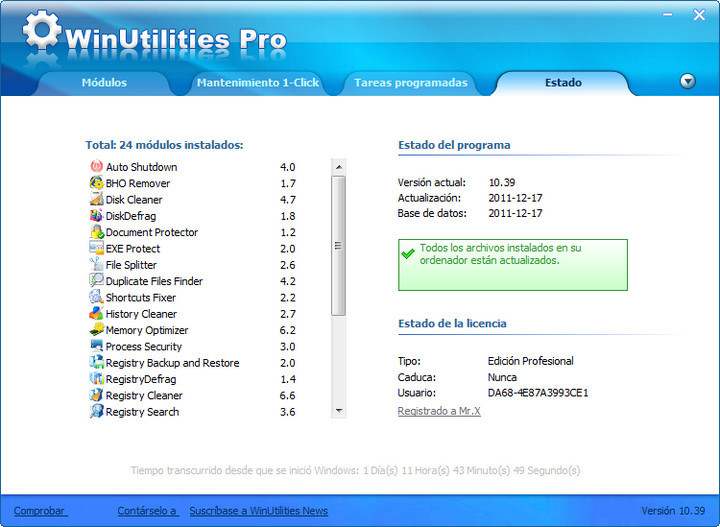This screenshot has width=720, height=527.
Task: Click the Estado de la licencia heading
Action: (452, 323)
